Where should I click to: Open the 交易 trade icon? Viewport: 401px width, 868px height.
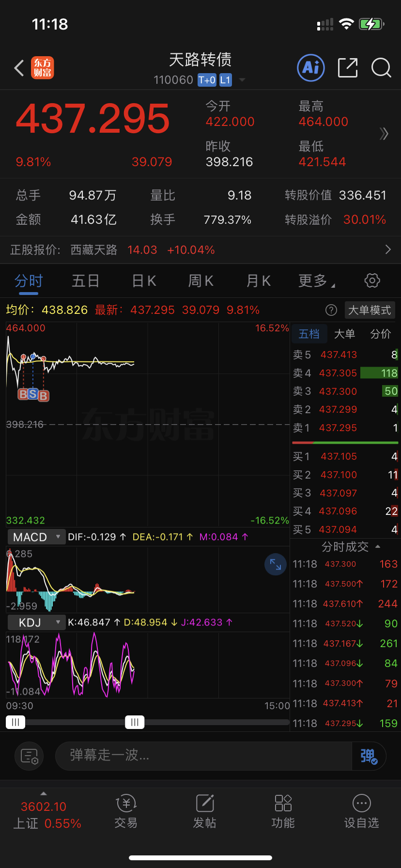click(x=126, y=811)
